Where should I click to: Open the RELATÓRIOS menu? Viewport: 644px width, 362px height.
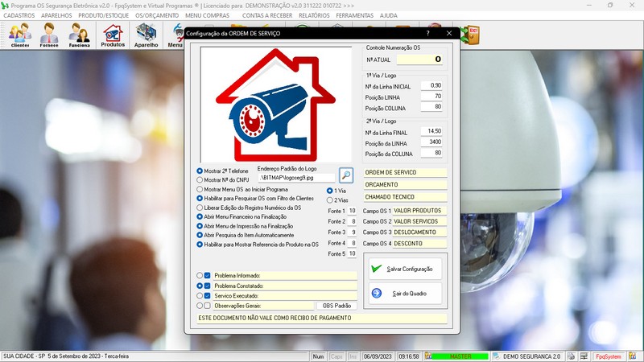(x=314, y=15)
